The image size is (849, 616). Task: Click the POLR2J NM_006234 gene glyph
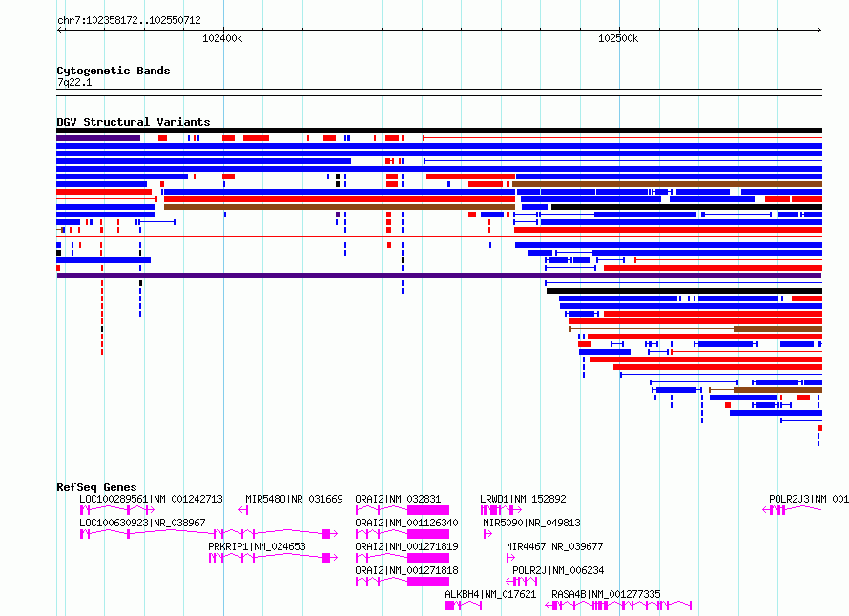522,582
